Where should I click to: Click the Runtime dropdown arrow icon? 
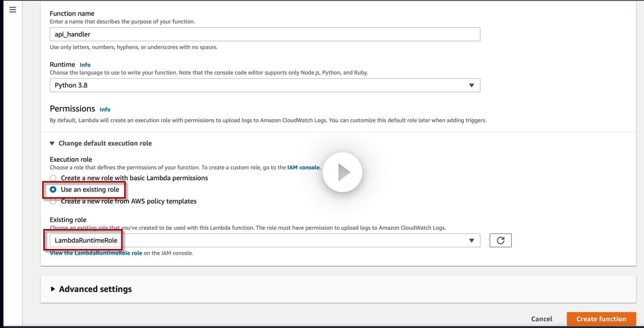click(x=472, y=85)
